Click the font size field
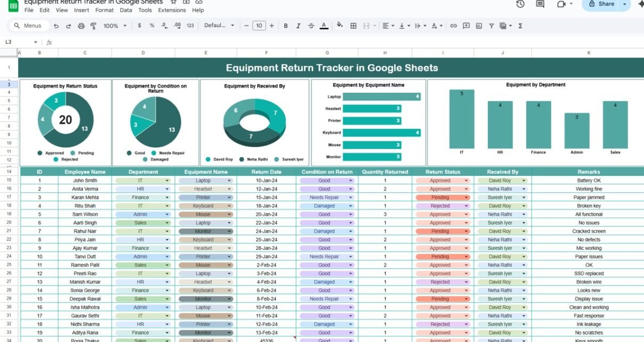Image resolution: width=644 pixels, height=342 pixels. pos(259,26)
